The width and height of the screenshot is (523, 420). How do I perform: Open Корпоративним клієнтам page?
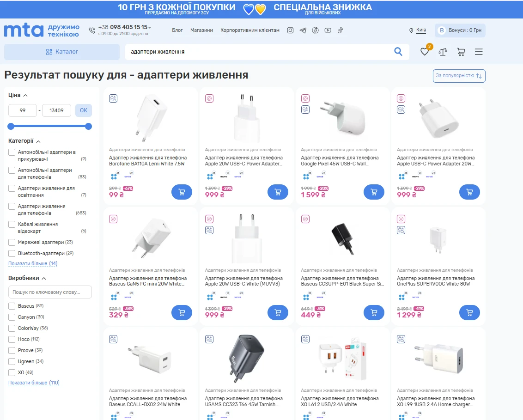coord(250,30)
